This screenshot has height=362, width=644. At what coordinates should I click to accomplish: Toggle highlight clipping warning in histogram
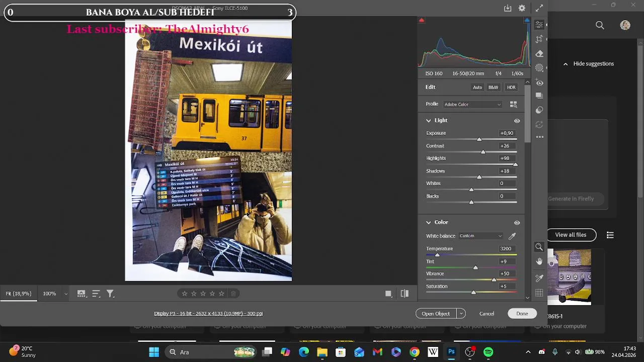tap(527, 21)
